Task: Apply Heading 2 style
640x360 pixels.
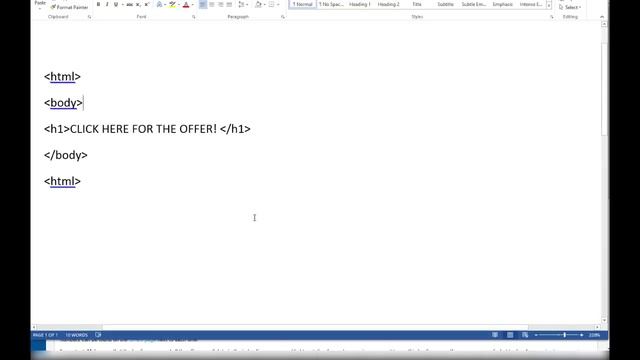Action: pos(388,4)
